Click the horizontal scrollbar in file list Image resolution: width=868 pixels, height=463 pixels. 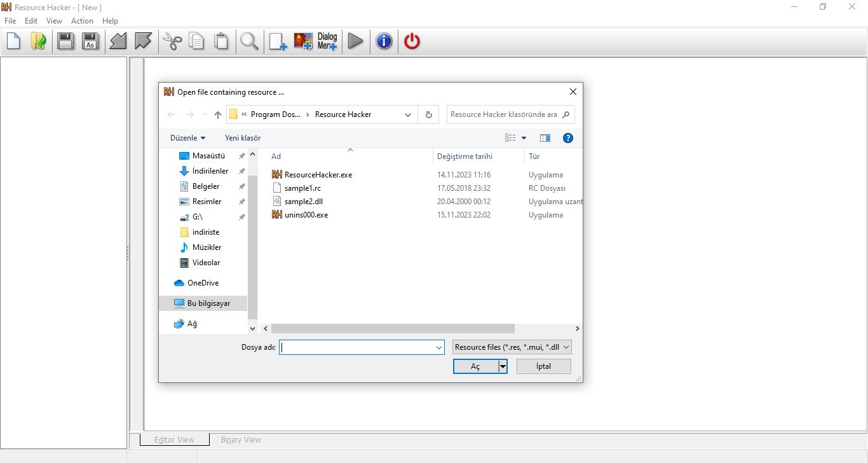click(x=393, y=329)
